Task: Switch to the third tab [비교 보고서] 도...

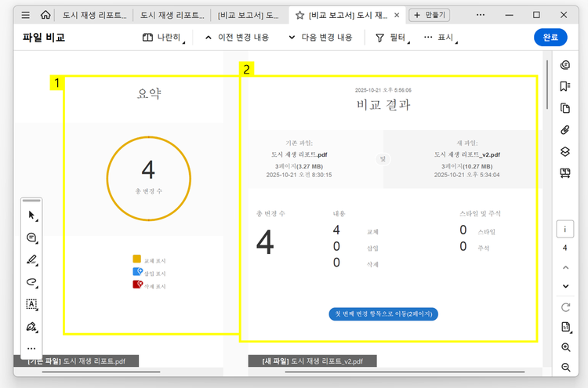Action: click(249, 16)
